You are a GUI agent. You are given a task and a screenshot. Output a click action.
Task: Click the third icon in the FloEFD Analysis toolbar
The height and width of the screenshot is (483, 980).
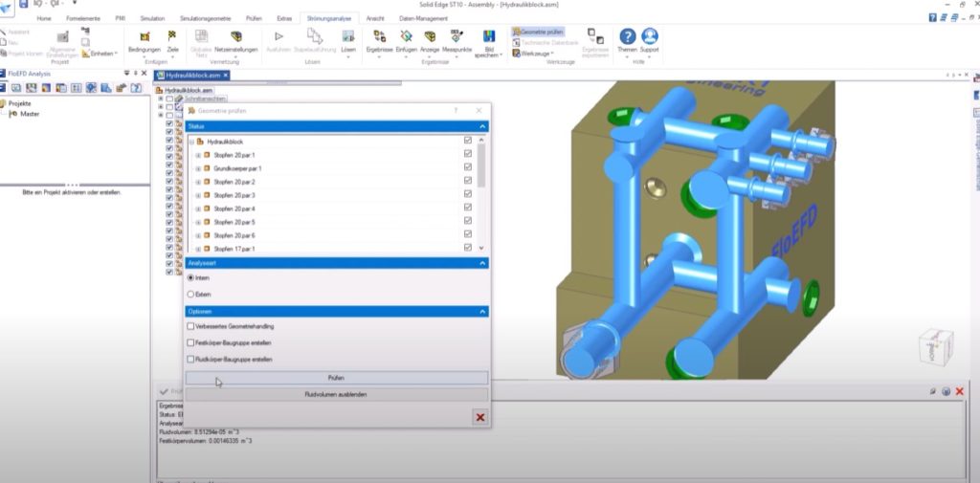click(32, 88)
